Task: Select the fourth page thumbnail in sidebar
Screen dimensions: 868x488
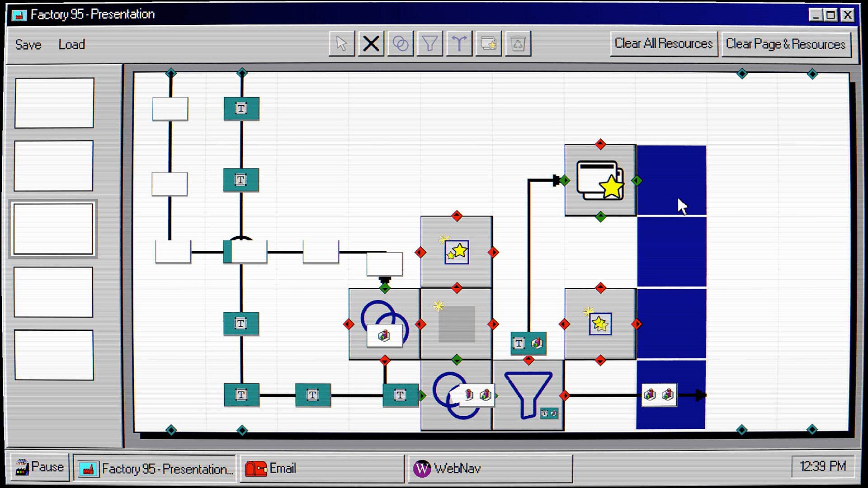Action: [x=53, y=292]
